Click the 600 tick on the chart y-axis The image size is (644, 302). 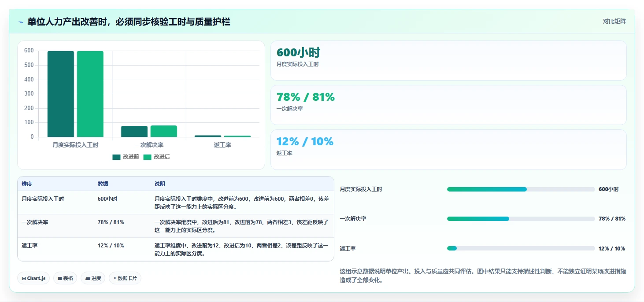(29, 51)
